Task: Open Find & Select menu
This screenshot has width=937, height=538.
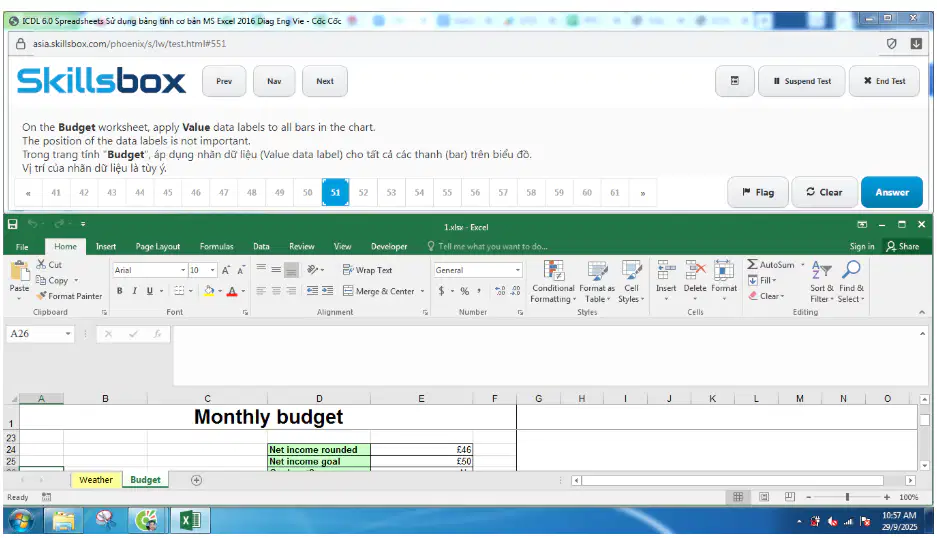Action: (x=851, y=282)
